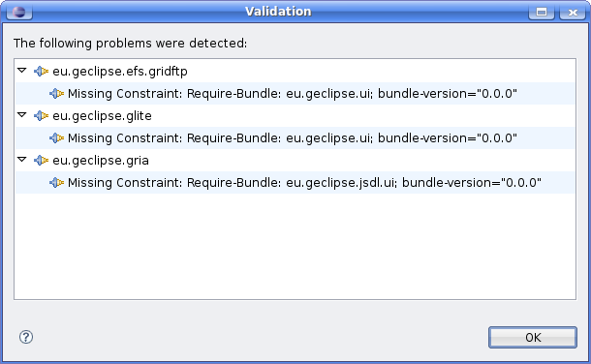Select the eu.geclipse.gria entry
591x364 pixels.
[100, 161]
